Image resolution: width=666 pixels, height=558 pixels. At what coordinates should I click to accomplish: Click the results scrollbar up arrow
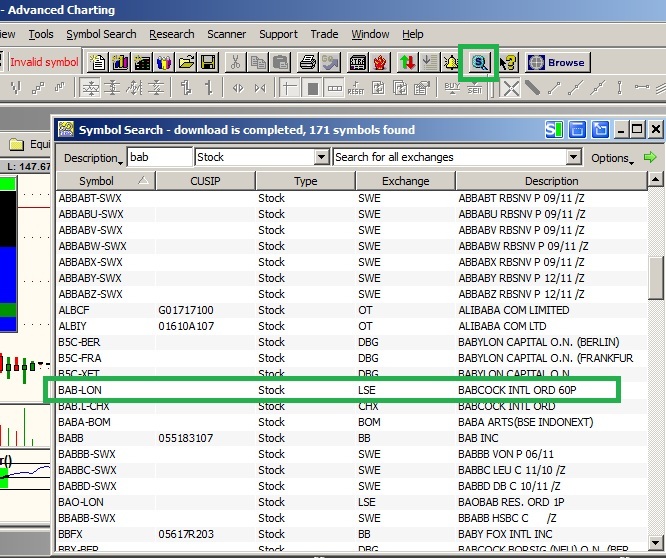[x=655, y=180]
